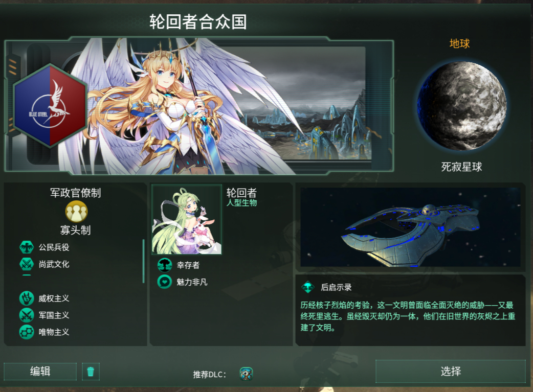
Task: Click the 尚武文化 civic icon
Action: (27, 264)
